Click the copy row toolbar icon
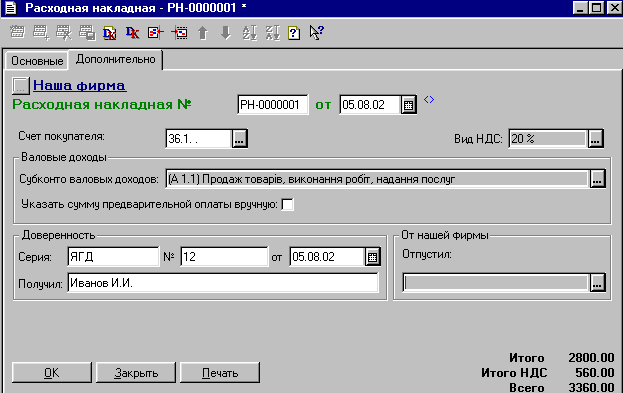 coord(87,33)
